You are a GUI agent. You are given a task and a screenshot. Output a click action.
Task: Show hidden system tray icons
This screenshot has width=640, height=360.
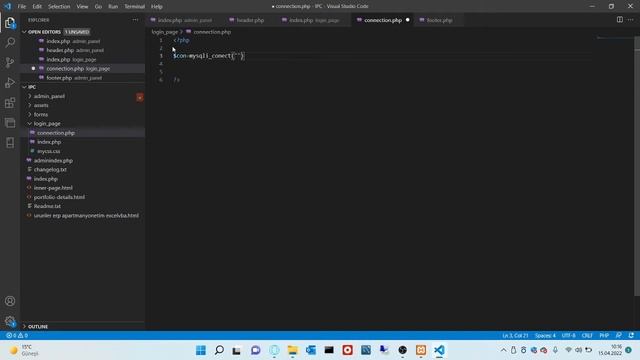(x=503, y=350)
